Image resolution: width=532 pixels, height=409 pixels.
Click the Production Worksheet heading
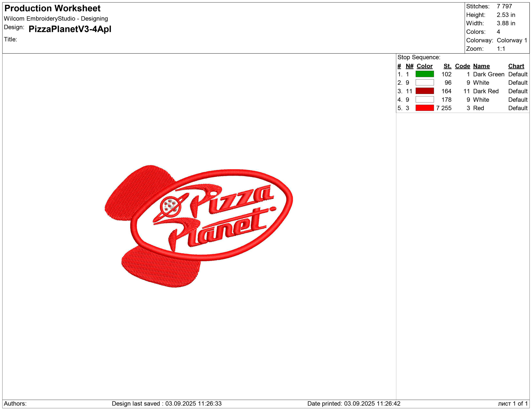point(52,8)
